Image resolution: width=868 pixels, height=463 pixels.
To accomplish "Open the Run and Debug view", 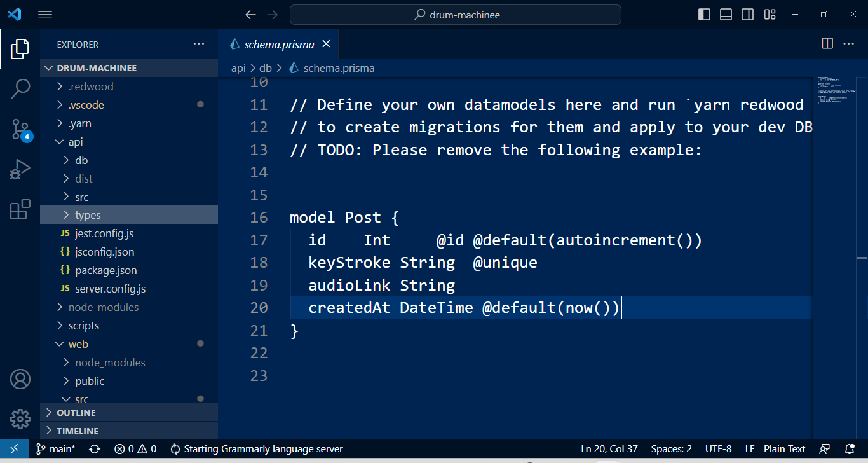I will click(20, 170).
